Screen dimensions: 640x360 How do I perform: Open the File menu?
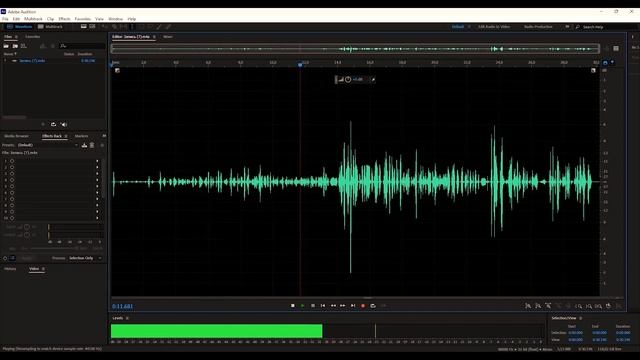(x=5, y=19)
